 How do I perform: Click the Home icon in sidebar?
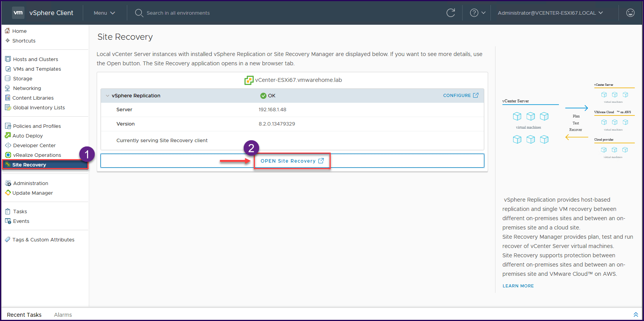coord(7,31)
